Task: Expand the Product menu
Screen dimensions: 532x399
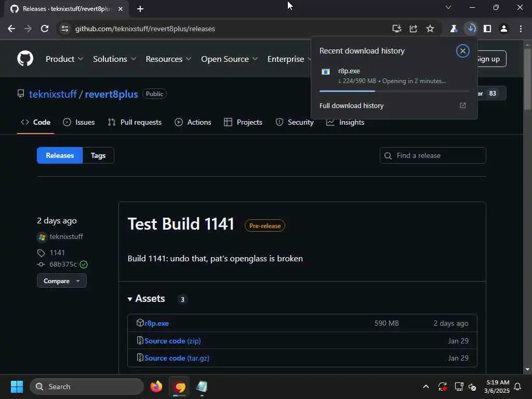Action: click(64, 59)
